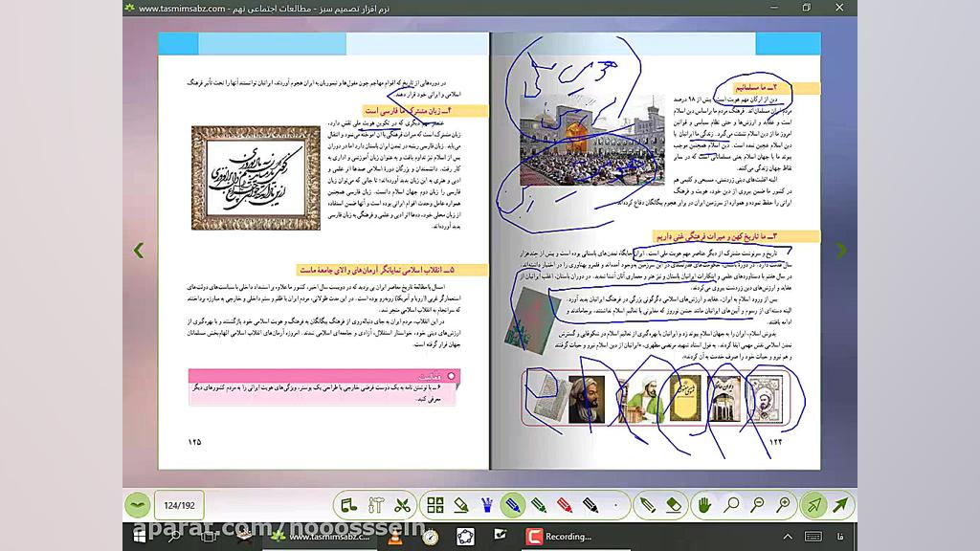Click the pink activity box header
The image size is (980, 551).
[x=324, y=375]
